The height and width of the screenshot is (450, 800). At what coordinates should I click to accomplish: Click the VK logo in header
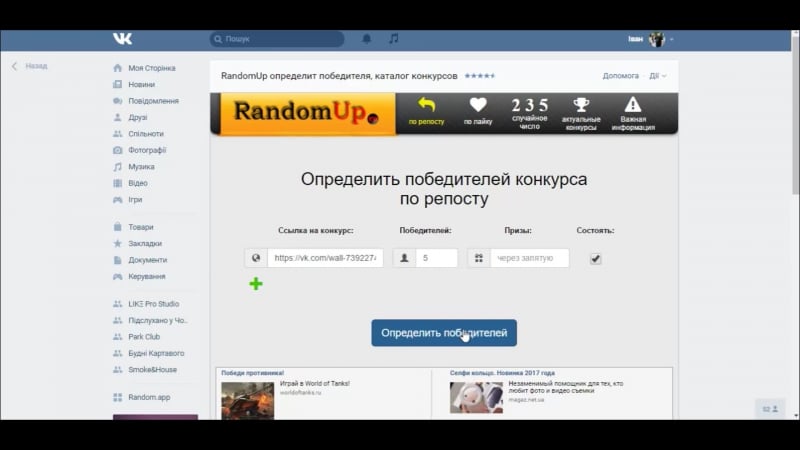point(122,39)
